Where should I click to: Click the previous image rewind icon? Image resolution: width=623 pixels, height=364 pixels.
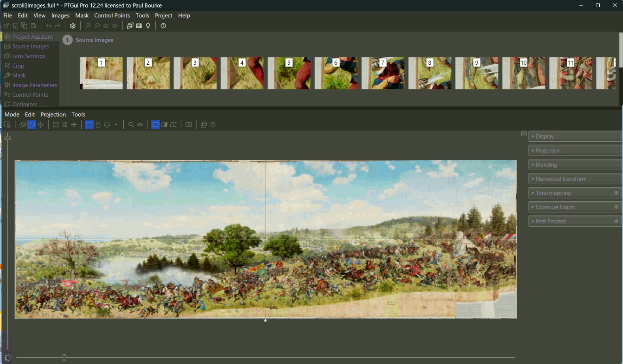[x=106, y=26]
